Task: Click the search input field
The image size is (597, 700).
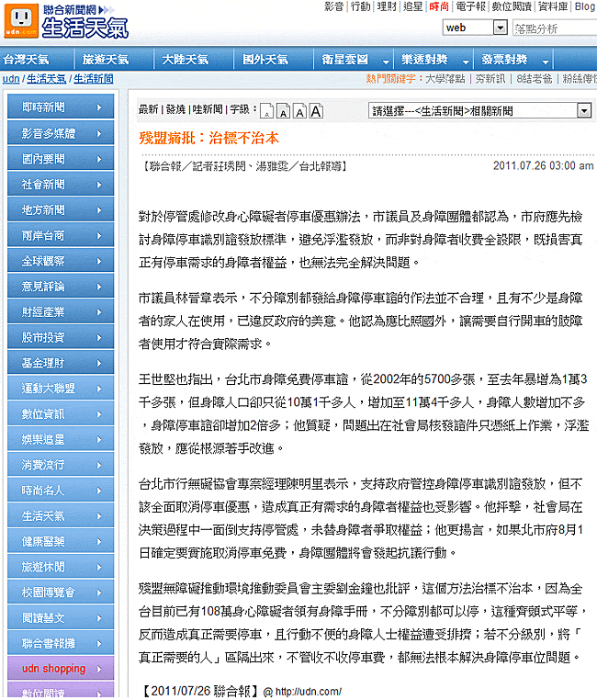Action: [555, 28]
